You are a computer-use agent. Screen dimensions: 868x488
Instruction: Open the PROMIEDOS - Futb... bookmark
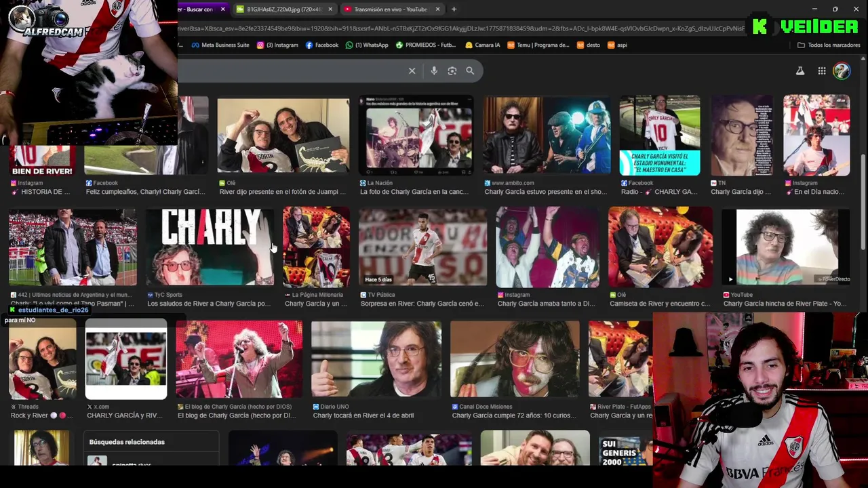tap(426, 45)
